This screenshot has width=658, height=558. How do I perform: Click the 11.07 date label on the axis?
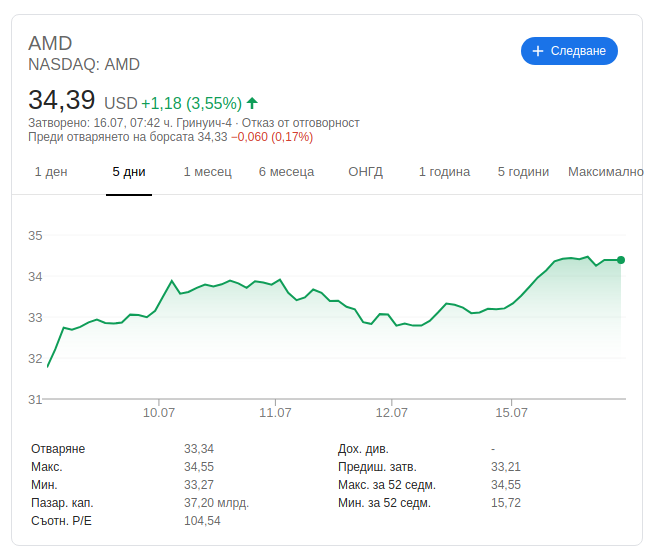275,412
